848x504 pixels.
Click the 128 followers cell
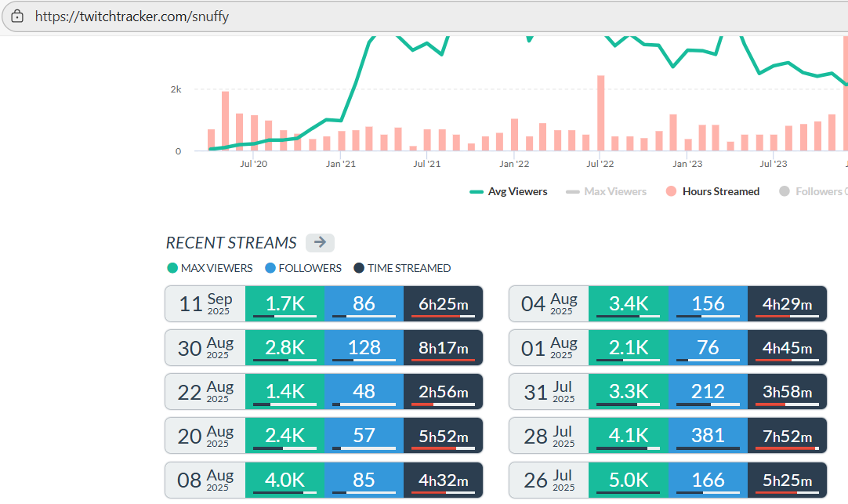[364, 348]
